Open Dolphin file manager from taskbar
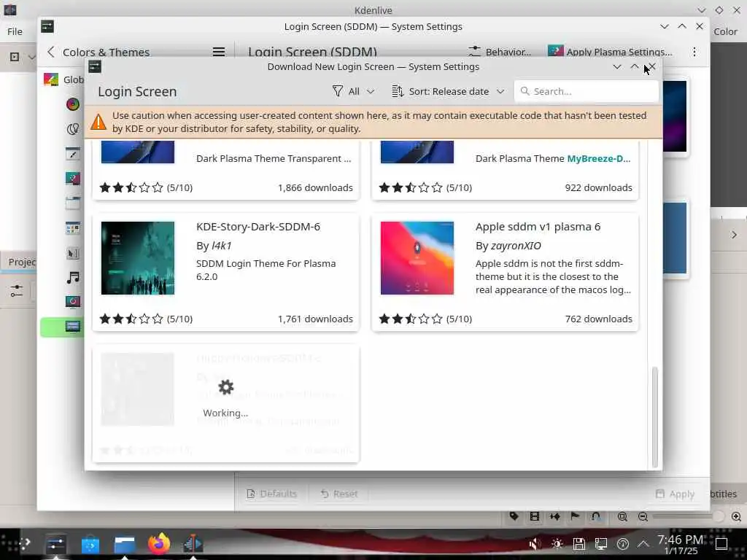This screenshot has width=747, height=560. click(x=124, y=544)
